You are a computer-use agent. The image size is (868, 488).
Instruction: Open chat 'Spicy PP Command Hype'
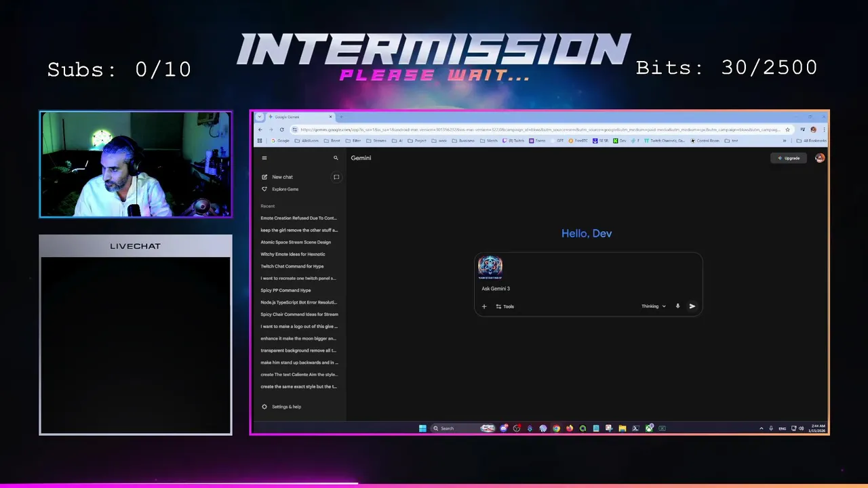coord(286,290)
